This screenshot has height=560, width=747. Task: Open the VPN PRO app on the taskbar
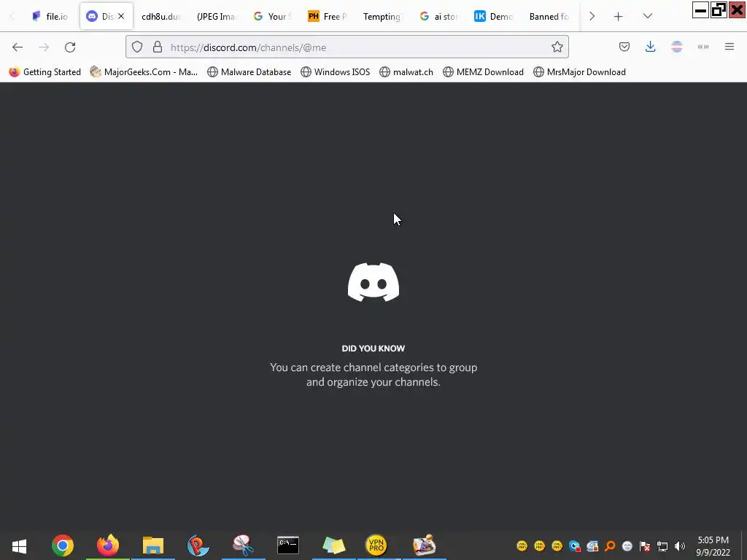[x=376, y=545]
